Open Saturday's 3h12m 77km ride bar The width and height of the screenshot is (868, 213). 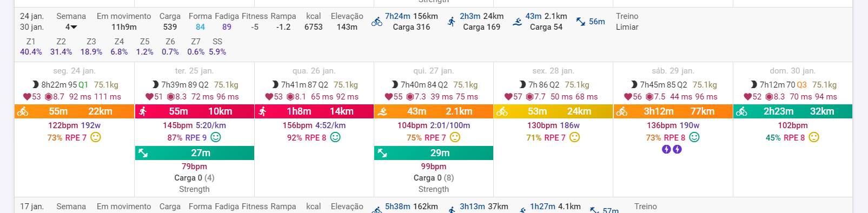click(673, 111)
